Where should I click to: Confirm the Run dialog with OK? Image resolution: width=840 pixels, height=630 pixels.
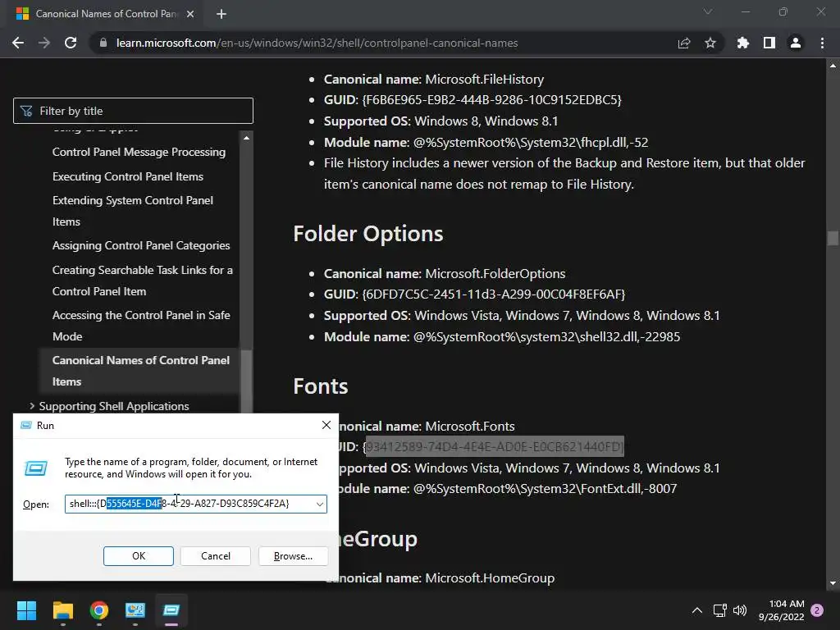coord(138,556)
